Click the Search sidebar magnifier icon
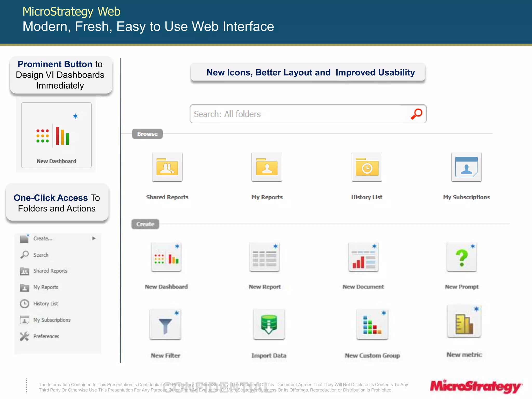Viewport: 532px width, 399px height. pyautogui.click(x=25, y=255)
